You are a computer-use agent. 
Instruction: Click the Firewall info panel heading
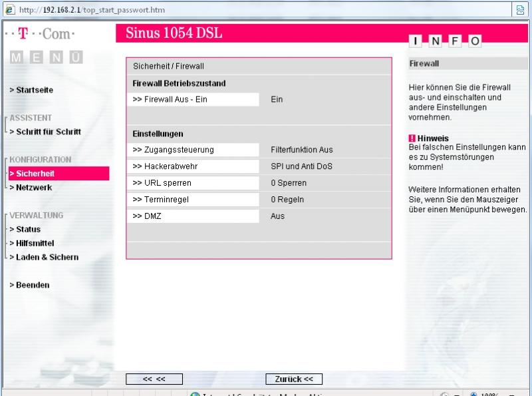(x=424, y=63)
